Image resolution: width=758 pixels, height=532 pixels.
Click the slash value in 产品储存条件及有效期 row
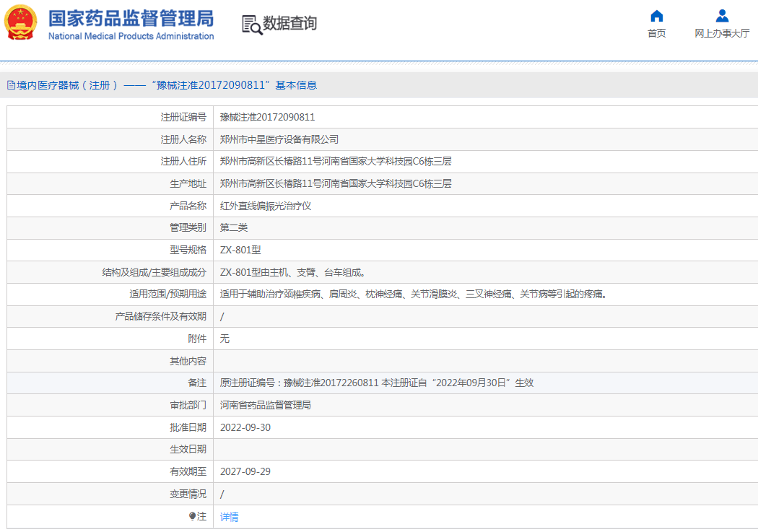(222, 317)
